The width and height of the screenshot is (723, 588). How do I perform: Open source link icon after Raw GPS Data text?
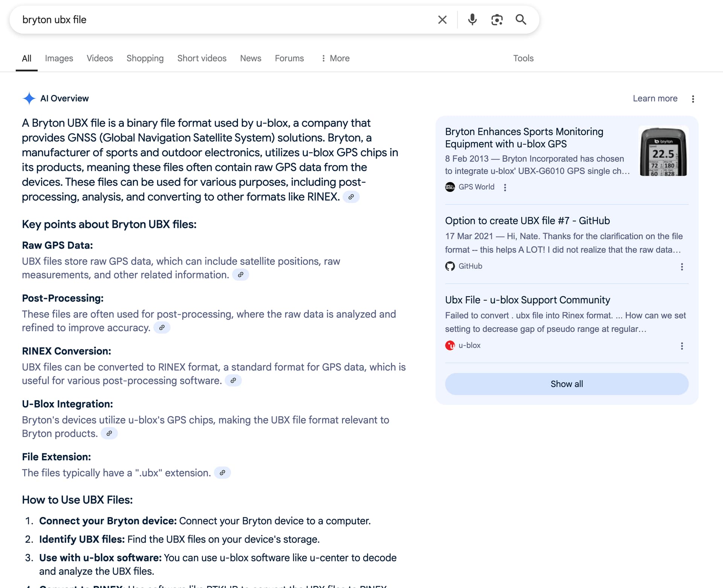click(x=240, y=275)
